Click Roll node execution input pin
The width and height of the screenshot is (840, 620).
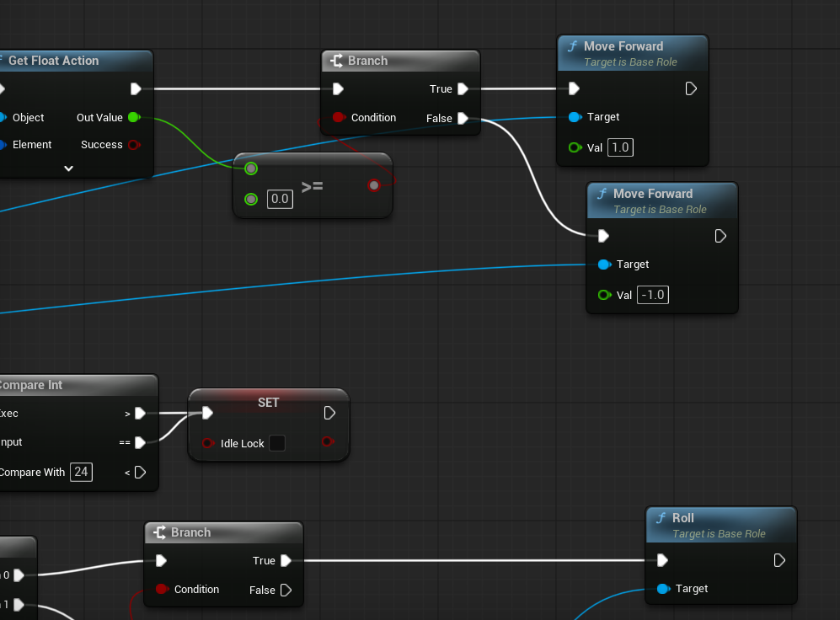tap(662, 560)
